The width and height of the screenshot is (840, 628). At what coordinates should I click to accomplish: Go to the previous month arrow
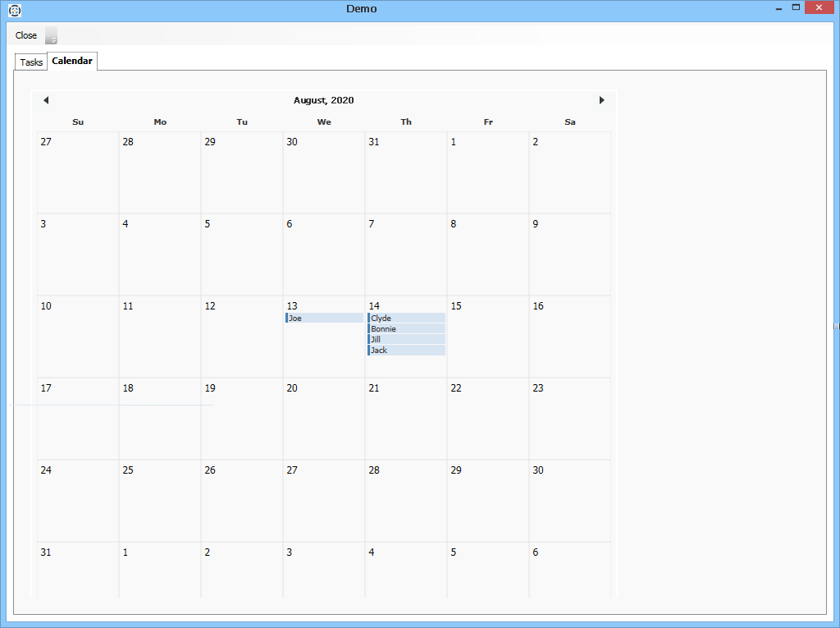coord(46,100)
